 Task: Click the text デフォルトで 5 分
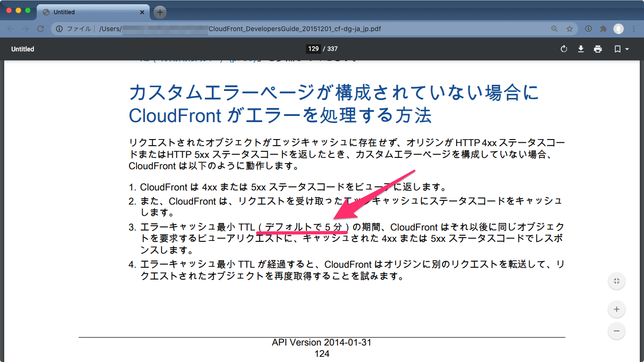(303, 227)
